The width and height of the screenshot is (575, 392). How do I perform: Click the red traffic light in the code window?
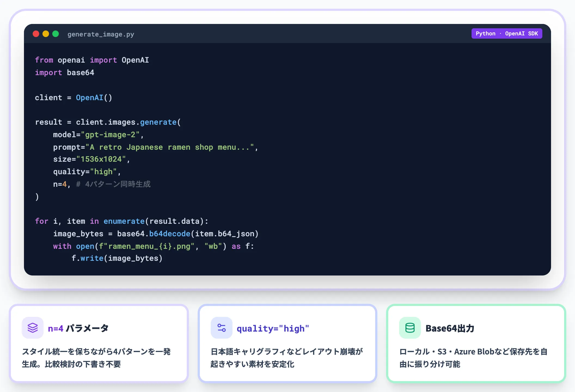click(x=36, y=34)
